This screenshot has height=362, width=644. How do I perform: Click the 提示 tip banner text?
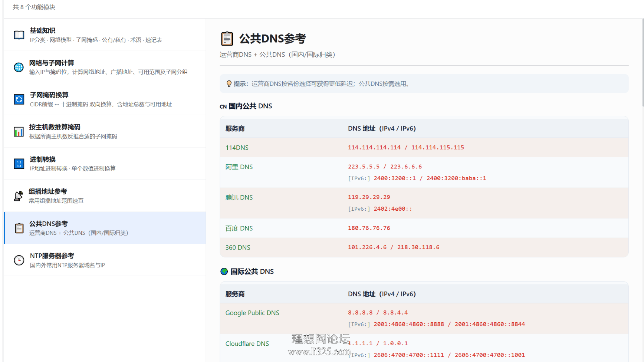(321, 84)
